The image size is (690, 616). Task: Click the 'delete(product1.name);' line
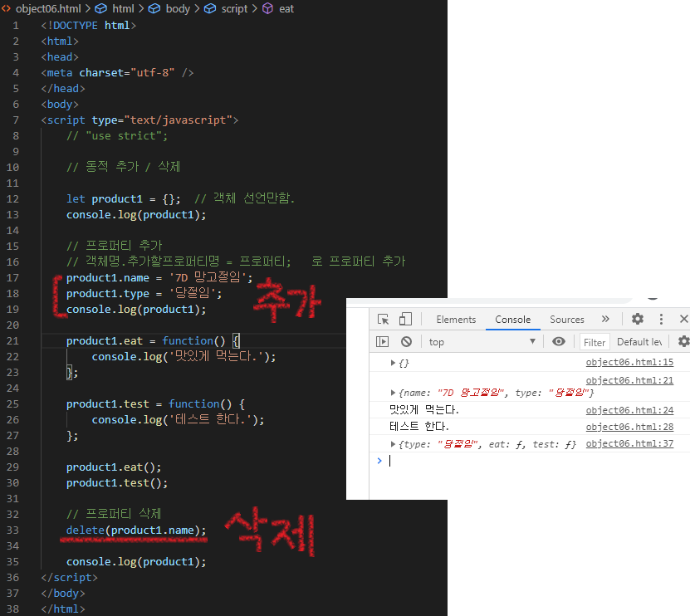pos(136,530)
